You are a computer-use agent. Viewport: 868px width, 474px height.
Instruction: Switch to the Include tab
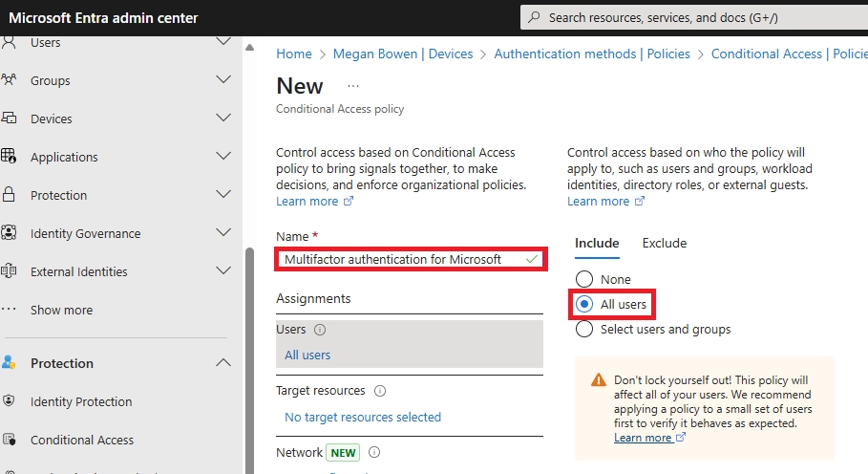point(597,243)
